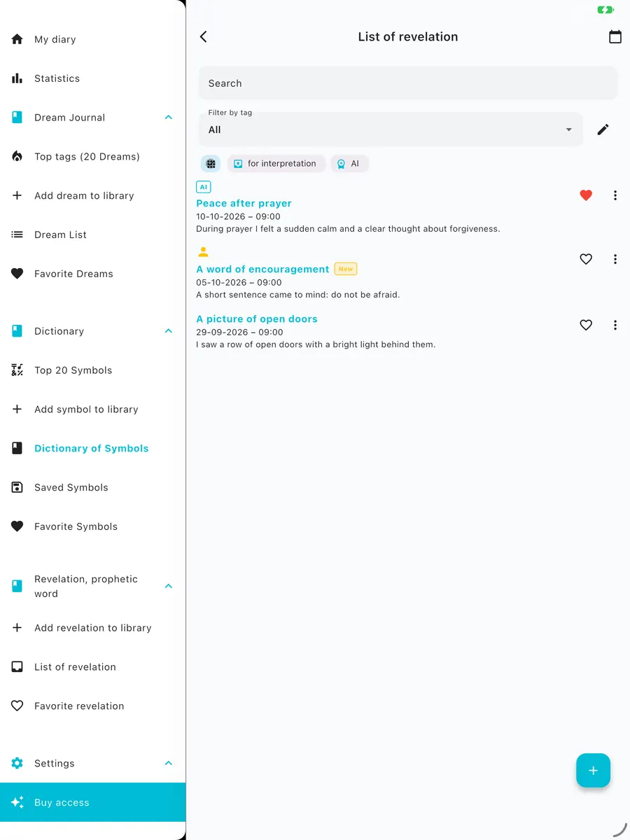Go back using the back arrow
The image size is (630, 840).
pyautogui.click(x=204, y=37)
